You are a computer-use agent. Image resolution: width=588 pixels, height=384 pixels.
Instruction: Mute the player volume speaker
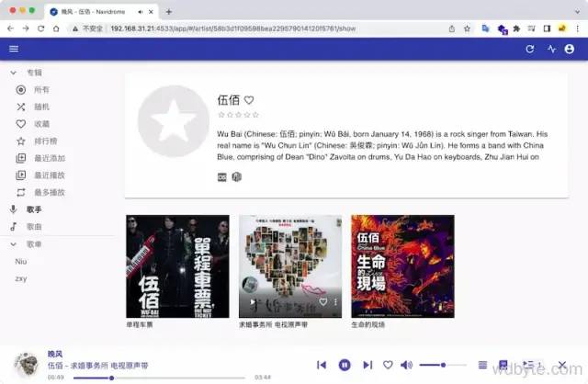tap(406, 365)
